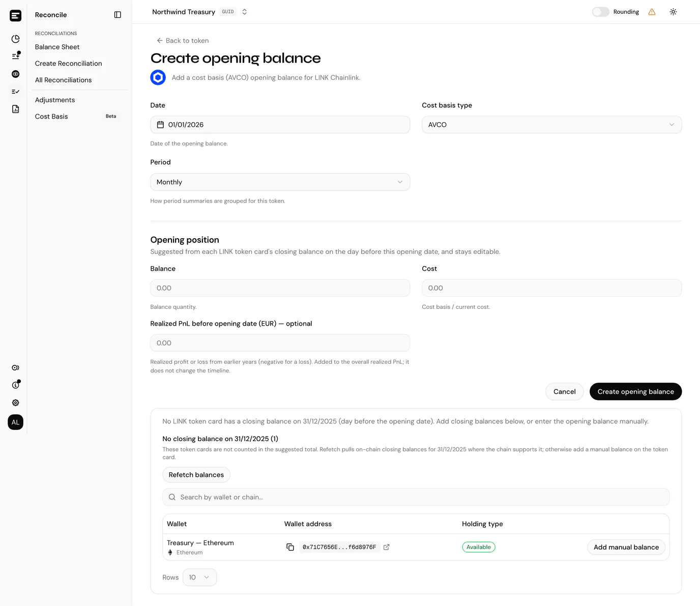Click the Balance quantity input field
The image size is (700, 606).
click(x=280, y=288)
